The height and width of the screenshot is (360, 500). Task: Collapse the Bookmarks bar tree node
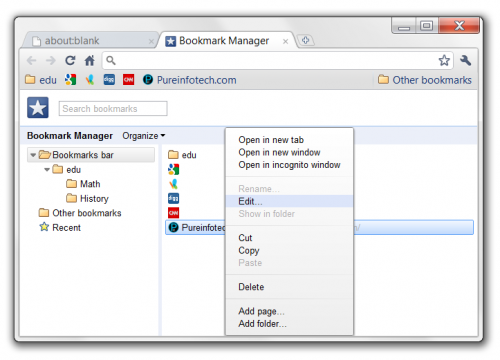pos(33,155)
